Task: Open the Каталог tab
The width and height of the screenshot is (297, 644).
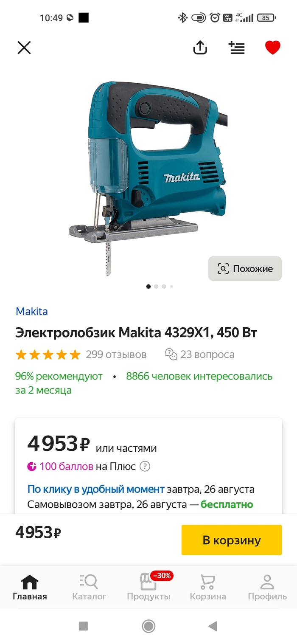Action: [89, 588]
